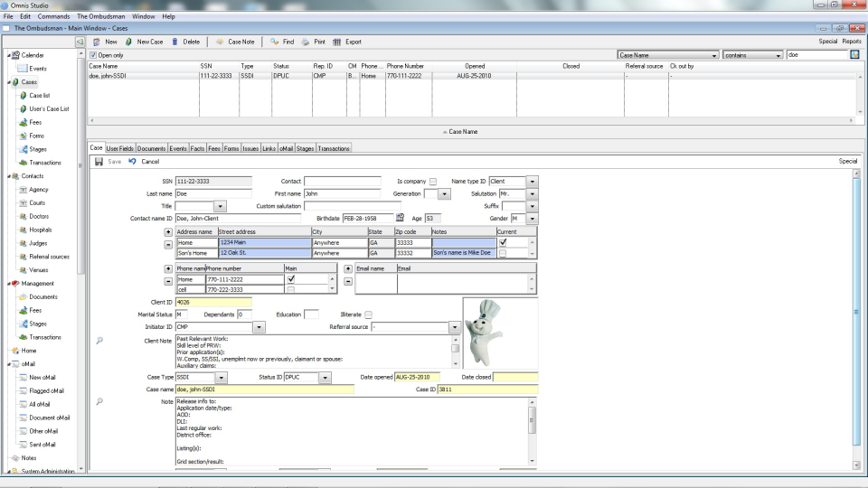Tick the Is company checkbox

coord(433,182)
